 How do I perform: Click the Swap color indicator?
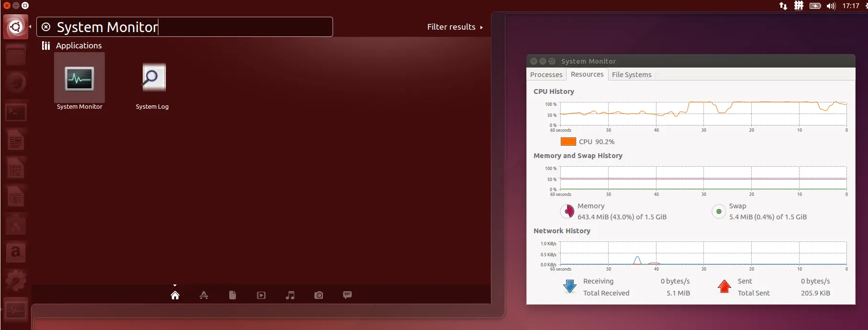(x=719, y=211)
